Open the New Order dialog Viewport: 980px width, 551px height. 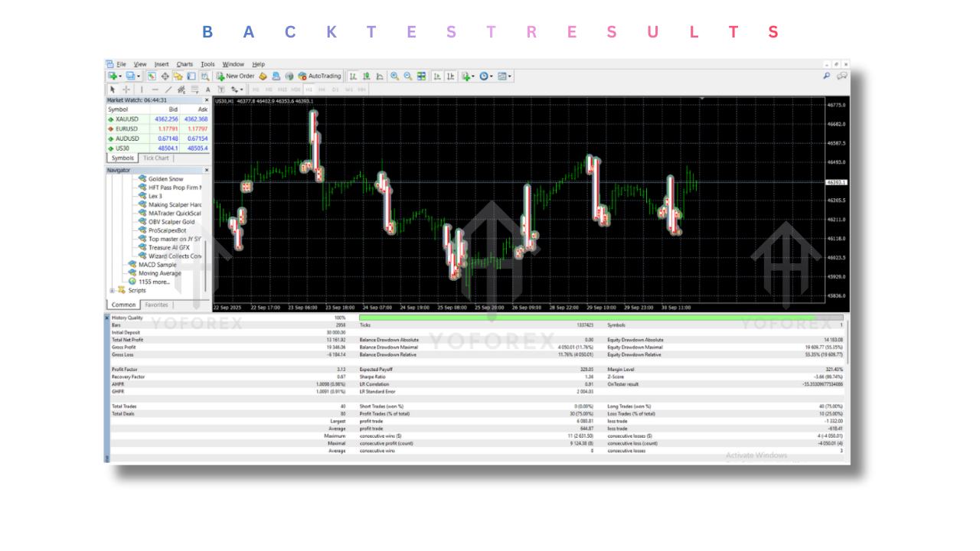(237, 76)
